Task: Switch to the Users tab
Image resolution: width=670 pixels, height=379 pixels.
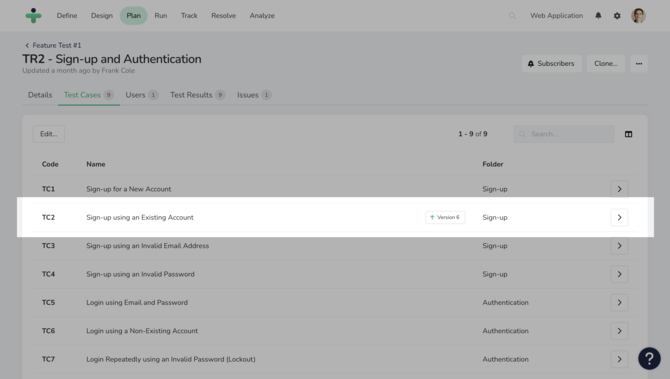Action: point(141,95)
